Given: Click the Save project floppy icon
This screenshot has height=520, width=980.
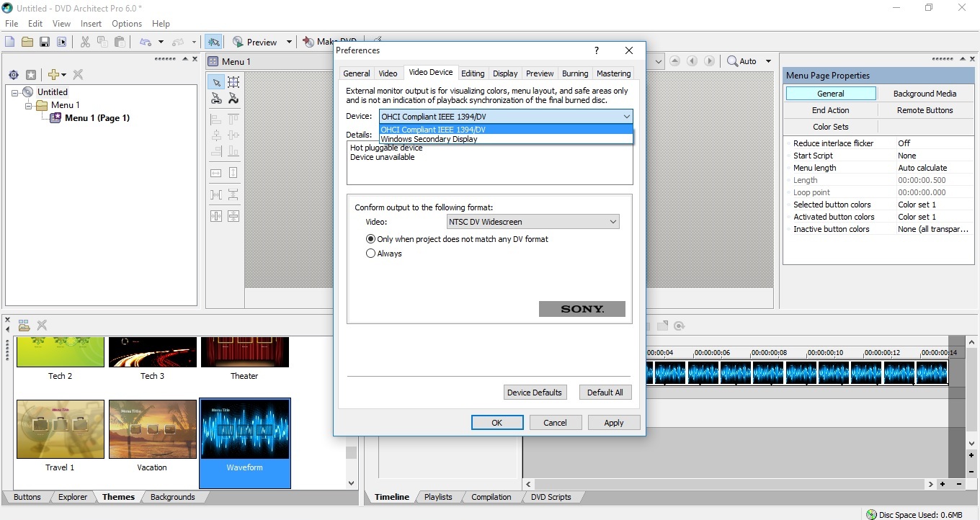Looking at the screenshot, I should click(x=45, y=42).
